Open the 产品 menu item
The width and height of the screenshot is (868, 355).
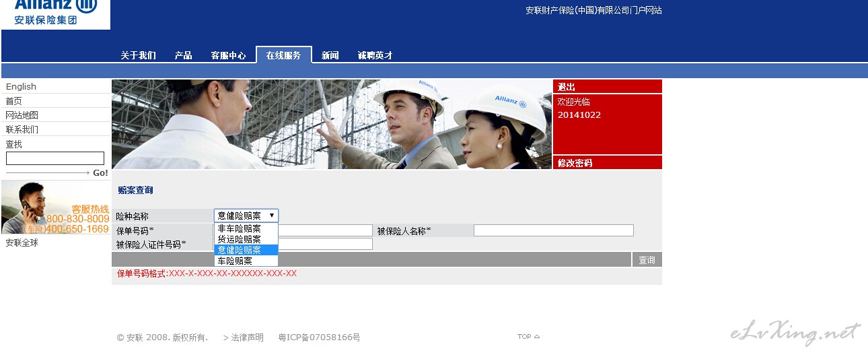pos(183,55)
